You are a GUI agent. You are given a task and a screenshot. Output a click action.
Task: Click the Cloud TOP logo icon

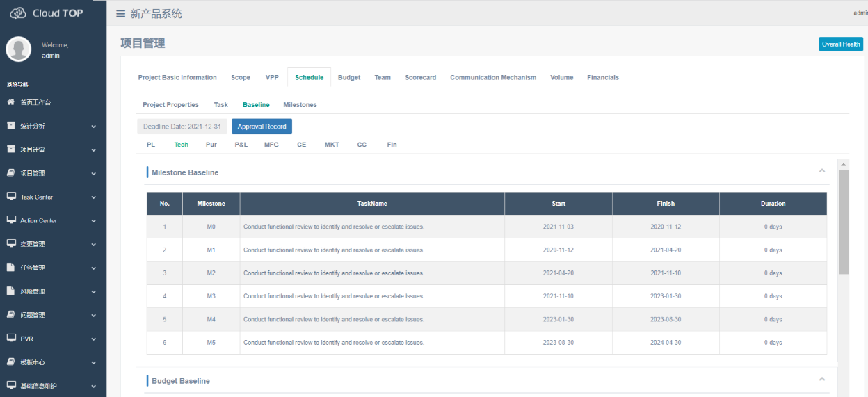18,13
